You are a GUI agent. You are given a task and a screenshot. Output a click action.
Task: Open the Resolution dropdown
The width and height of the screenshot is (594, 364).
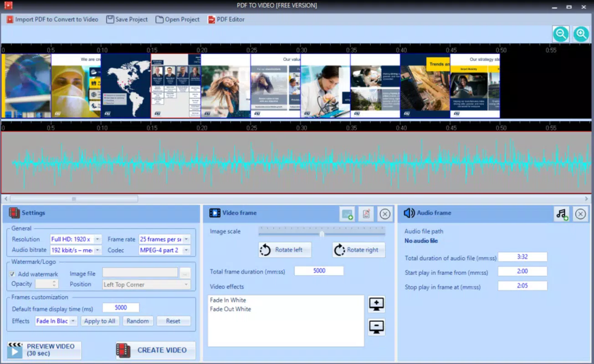click(75, 239)
